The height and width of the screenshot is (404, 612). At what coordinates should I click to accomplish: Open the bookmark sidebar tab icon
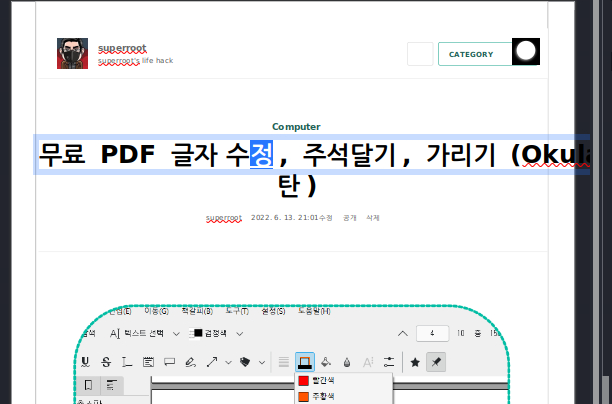pyautogui.click(x=88, y=385)
